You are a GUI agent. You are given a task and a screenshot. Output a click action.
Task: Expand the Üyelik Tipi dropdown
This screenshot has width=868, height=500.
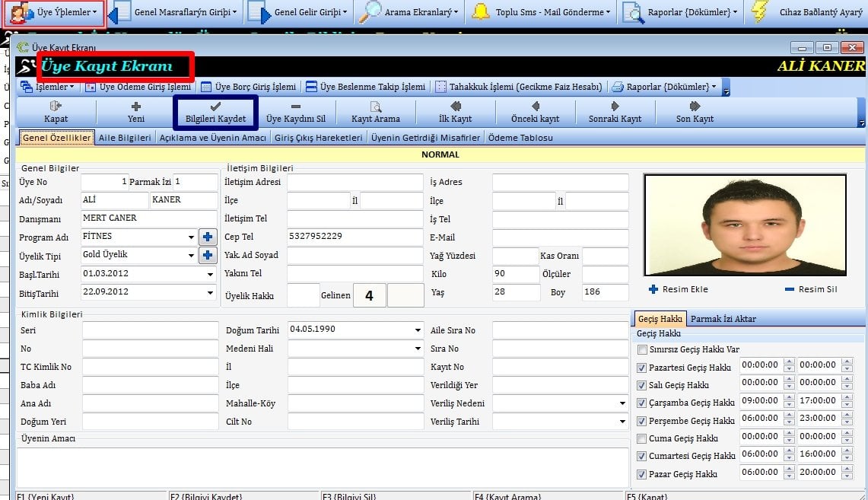point(191,256)
